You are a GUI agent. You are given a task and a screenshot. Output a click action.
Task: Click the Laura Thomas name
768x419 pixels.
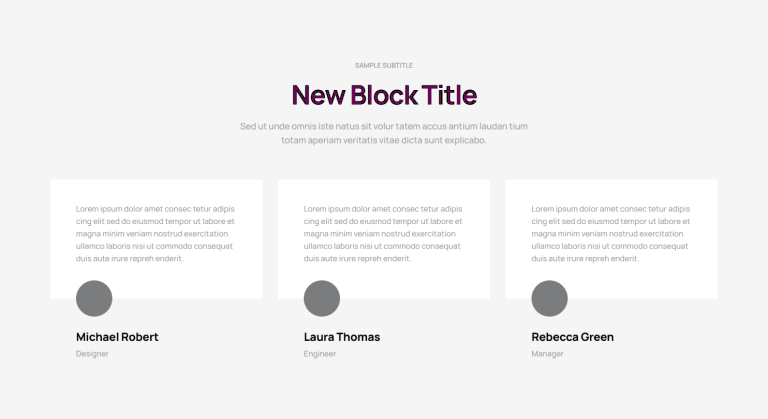(342, 337)
